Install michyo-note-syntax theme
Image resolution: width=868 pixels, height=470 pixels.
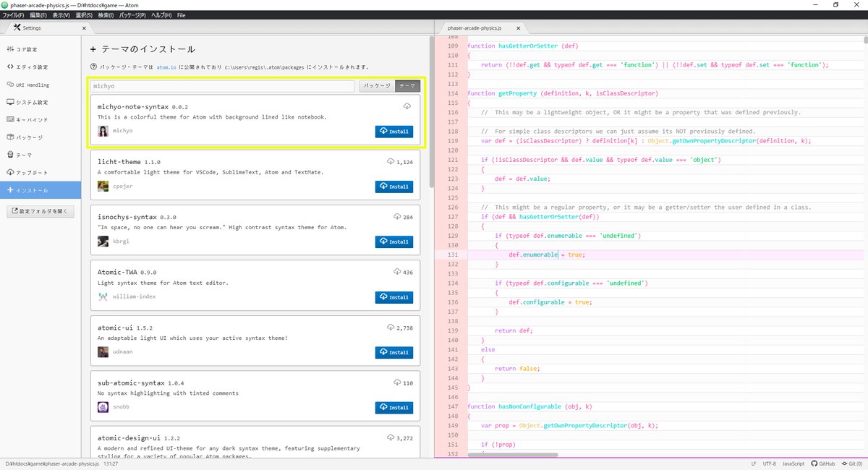[394, 132]
